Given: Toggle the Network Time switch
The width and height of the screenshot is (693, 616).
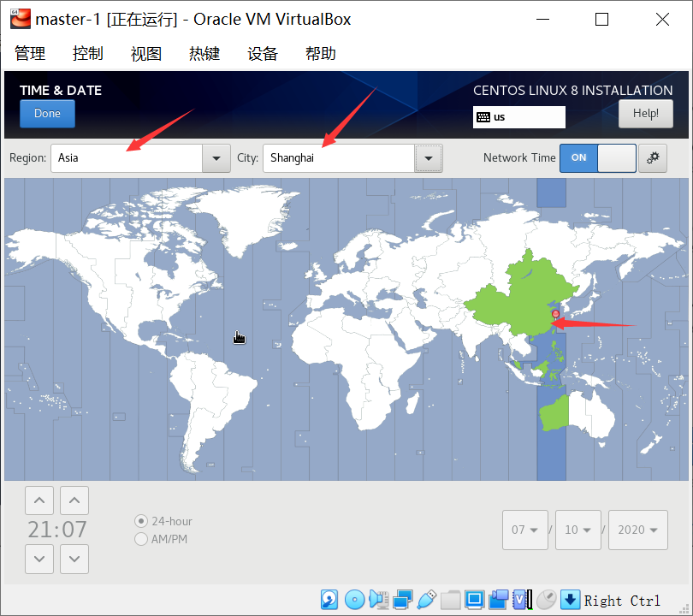Looking at the screenshot, I should 597,157.
